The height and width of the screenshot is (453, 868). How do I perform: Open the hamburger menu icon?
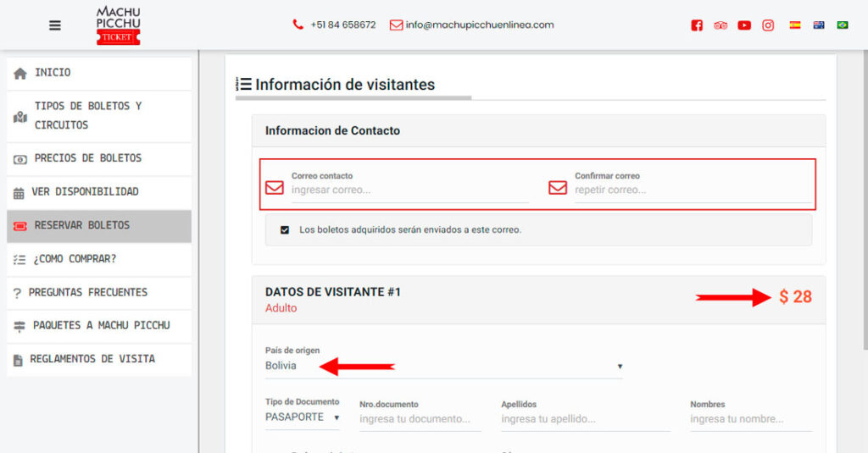[55, 25]
